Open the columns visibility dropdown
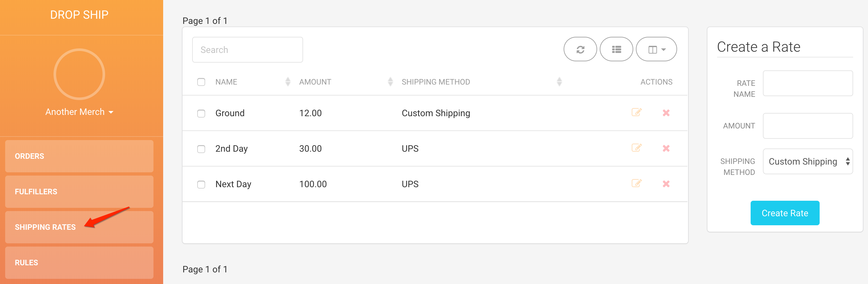 tap(656, 49)
